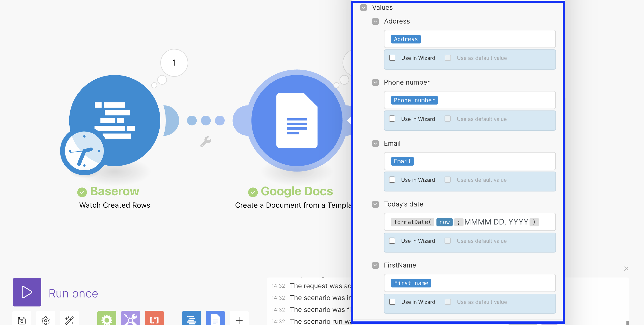Click the now token inside the formatDate formula
The height and width of the screenshot is (325, 644).
point(444,222)
